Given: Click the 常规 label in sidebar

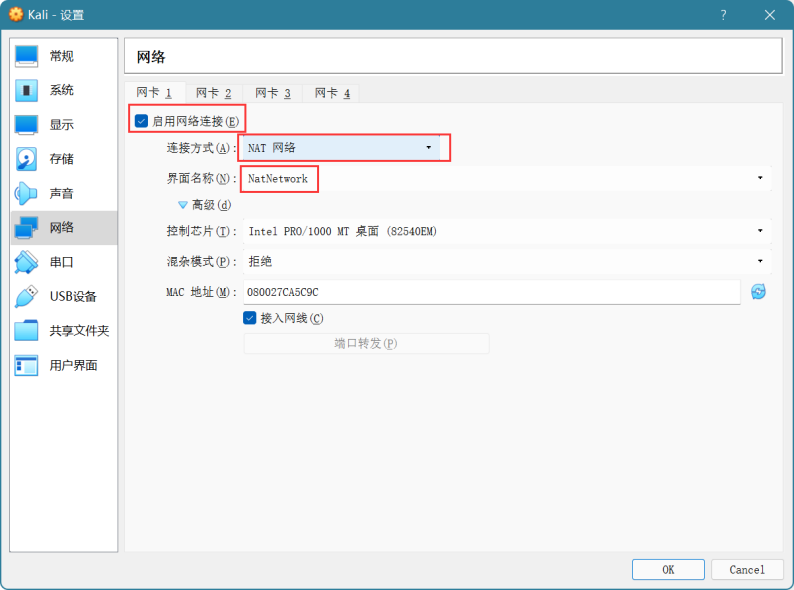Looking at the screenshot, I should coord(62,56).
